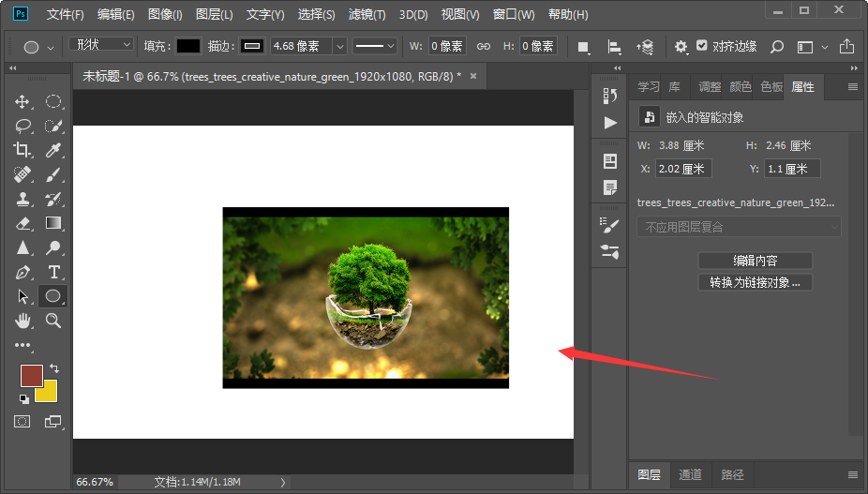Select the Elliptical Marquee tool

(53, 102)
